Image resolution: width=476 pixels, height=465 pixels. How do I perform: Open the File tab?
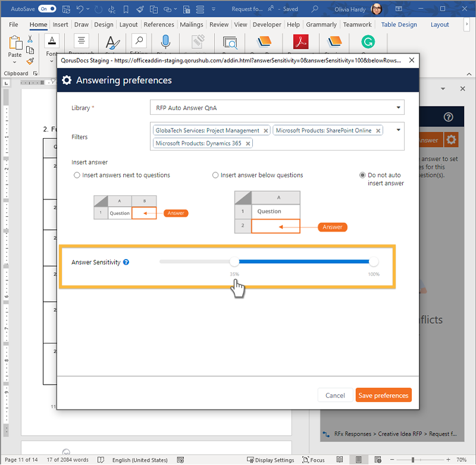click(13, 24)
